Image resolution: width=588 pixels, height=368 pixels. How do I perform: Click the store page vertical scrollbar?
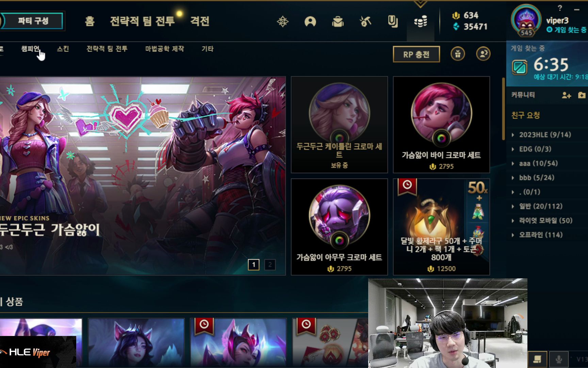coord(504,109)
